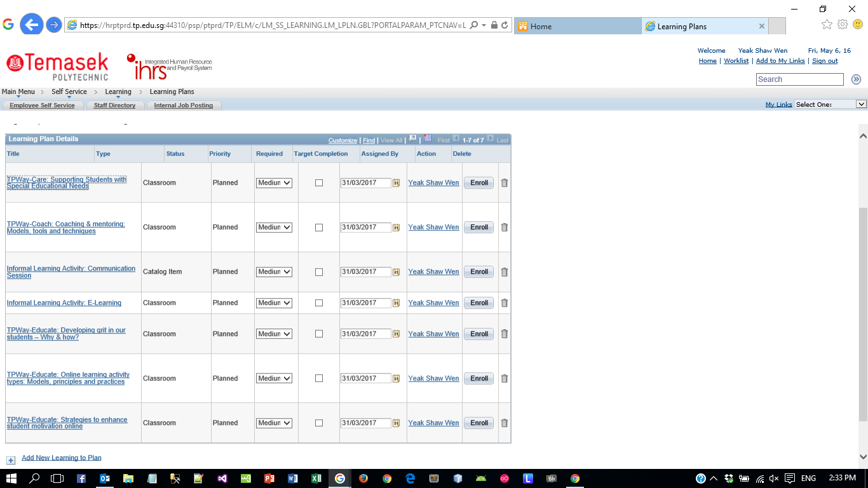Click Customize link in the grid header
This screenshot has height=488, width=868.
(342, 140)
